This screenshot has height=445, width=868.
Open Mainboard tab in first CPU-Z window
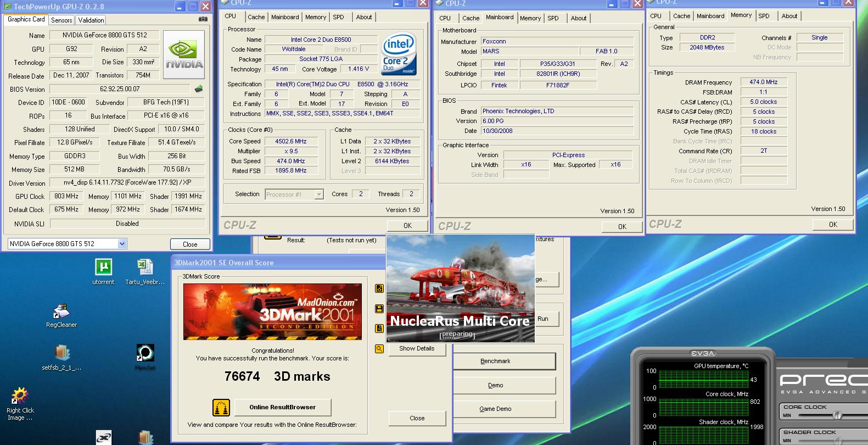tap(285, 17)
